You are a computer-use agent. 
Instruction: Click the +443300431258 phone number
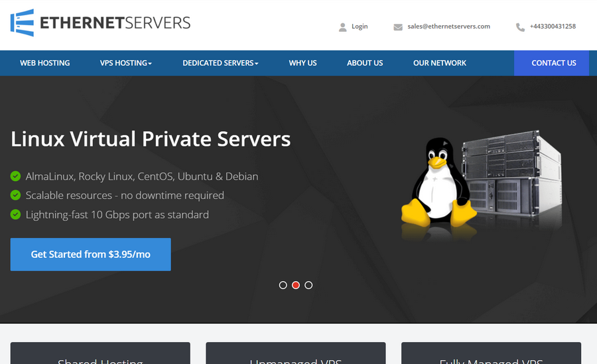[x=553, y=27]
